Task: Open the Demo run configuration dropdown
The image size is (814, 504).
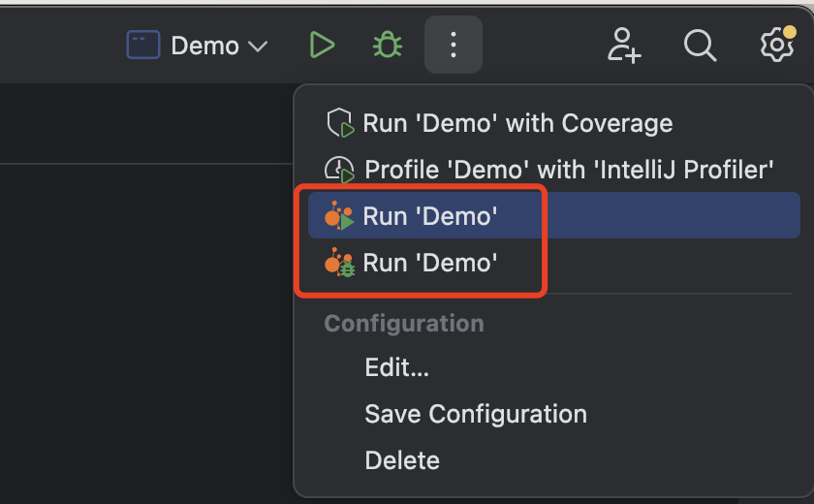Action: click(198, 46)
